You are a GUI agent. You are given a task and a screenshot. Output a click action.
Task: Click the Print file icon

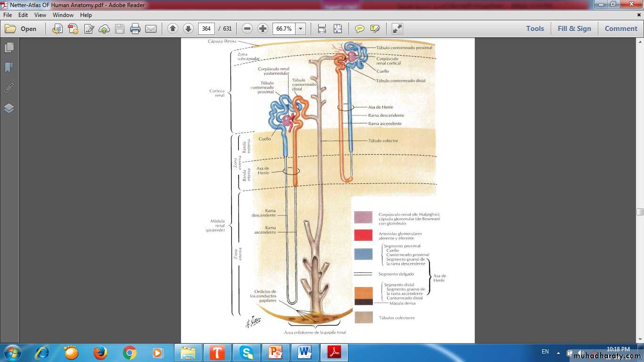135,29
